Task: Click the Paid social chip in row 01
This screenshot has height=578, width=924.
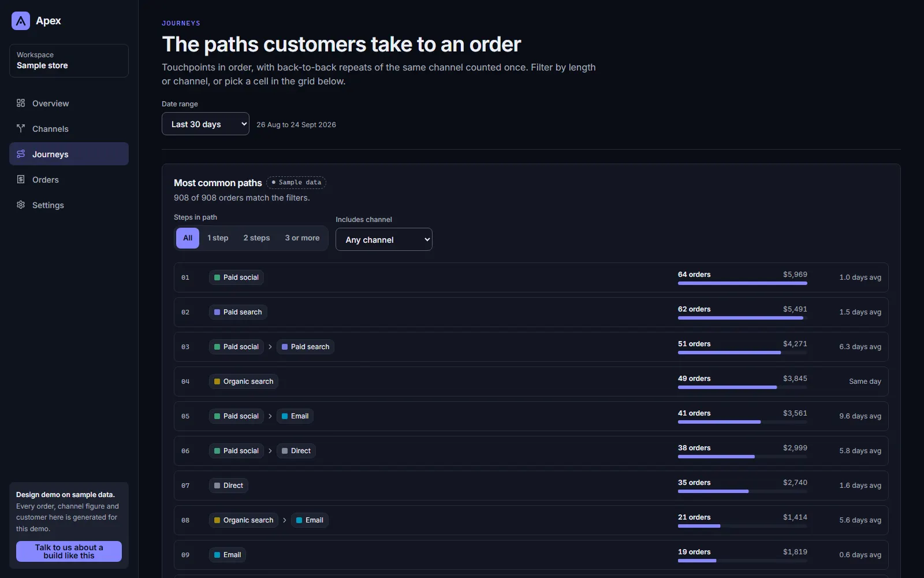Action: 236,277
